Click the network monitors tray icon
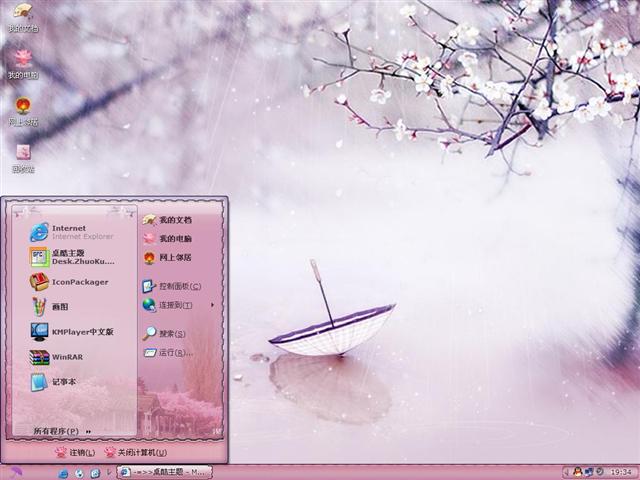 coord(589,472)
